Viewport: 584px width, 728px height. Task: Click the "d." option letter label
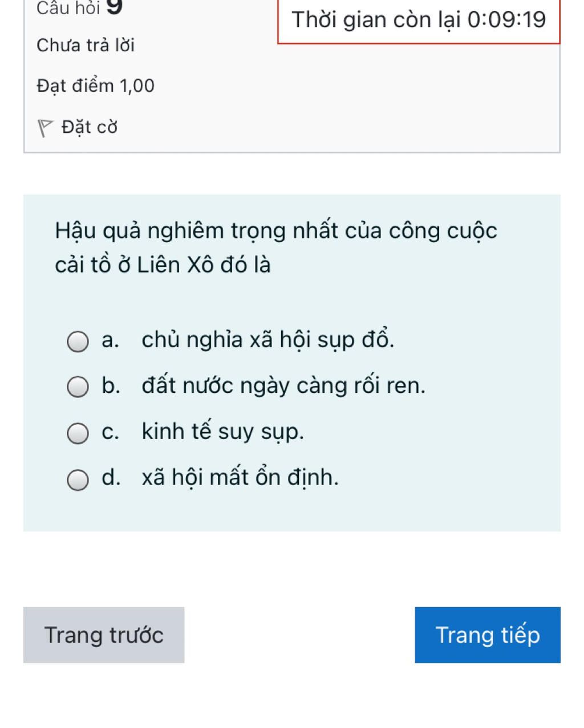point(111,478)
